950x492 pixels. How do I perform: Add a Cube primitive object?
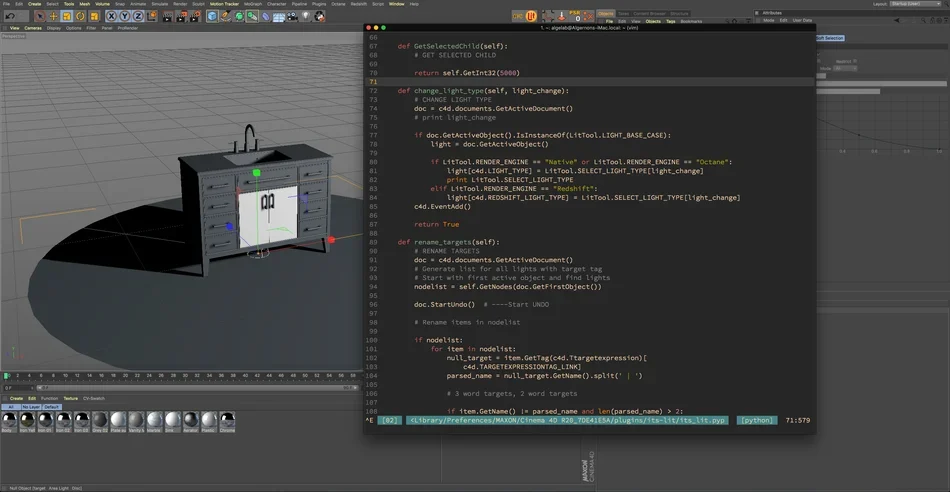(x=212, y=16)
